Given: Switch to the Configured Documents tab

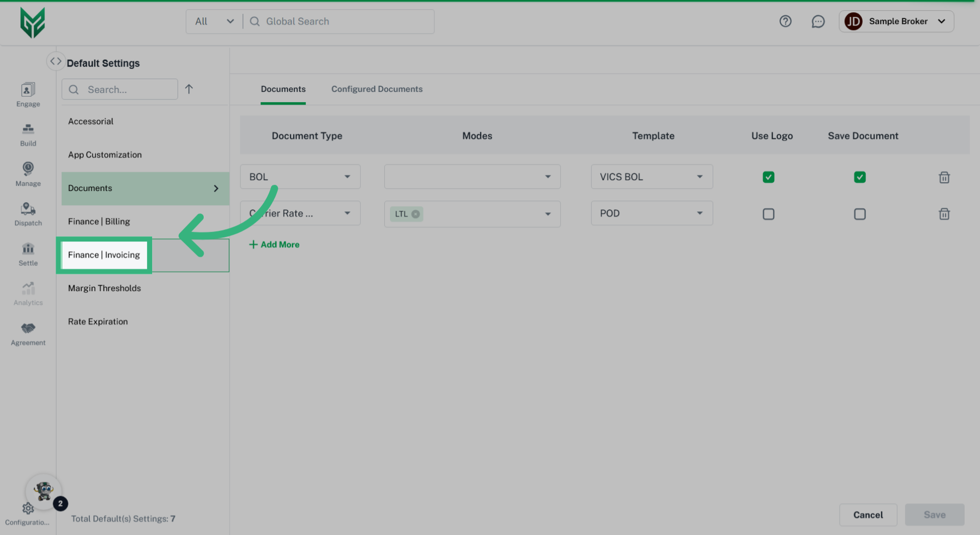Looking at the screenshot, I should (x=377, y=89).
